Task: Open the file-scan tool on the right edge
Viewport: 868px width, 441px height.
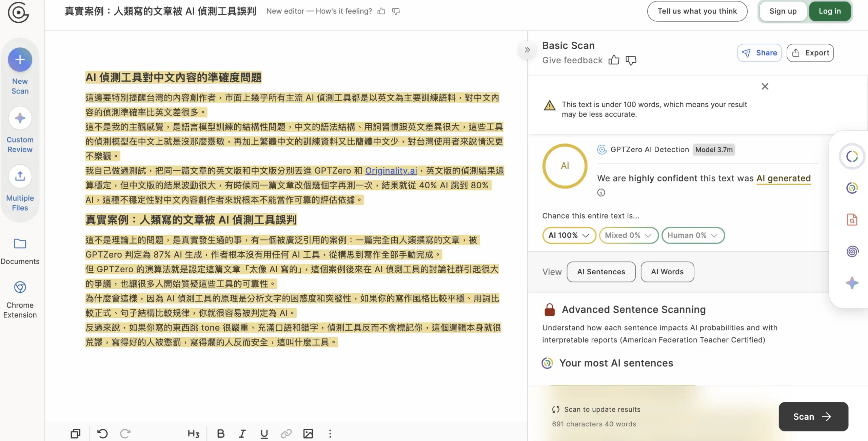Action: tap(852, 219)
